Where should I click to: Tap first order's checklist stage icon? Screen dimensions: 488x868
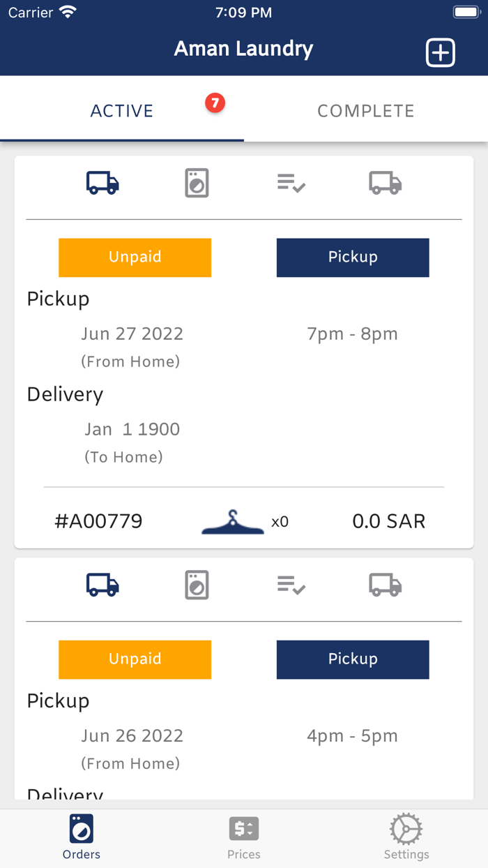(x=291, y=184)
